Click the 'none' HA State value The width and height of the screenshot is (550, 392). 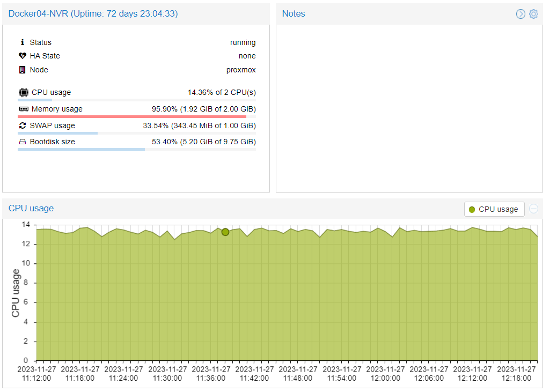[x=247, y=56]
